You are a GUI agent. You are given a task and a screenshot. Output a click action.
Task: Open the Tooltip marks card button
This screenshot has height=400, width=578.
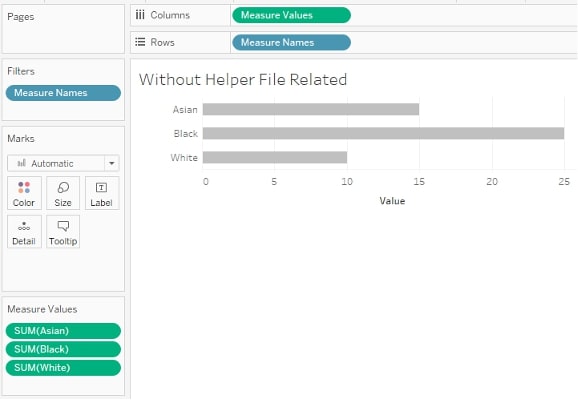(x=63, y=232)
